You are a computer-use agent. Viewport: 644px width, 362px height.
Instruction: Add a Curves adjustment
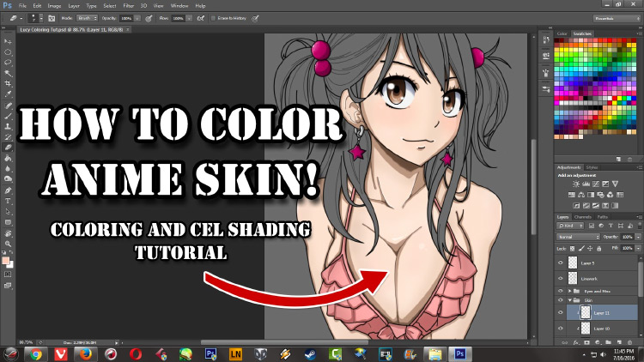point(596,184)
